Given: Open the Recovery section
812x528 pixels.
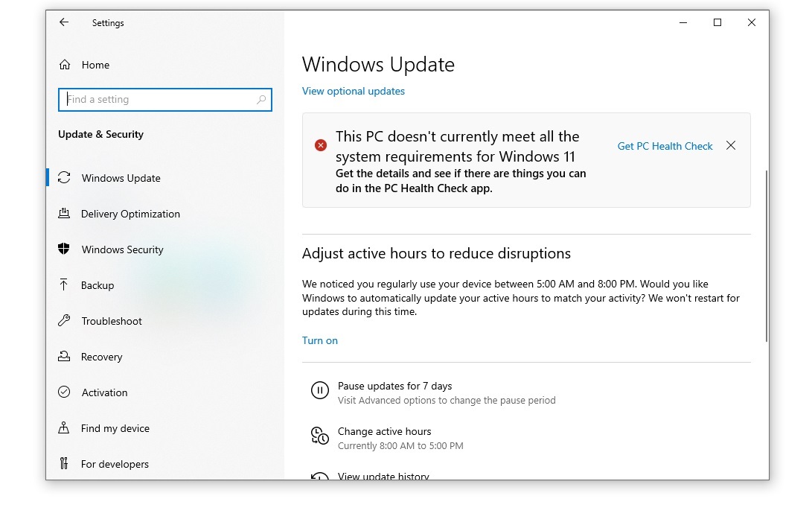Looking at the screenshot, I should 101,357.
